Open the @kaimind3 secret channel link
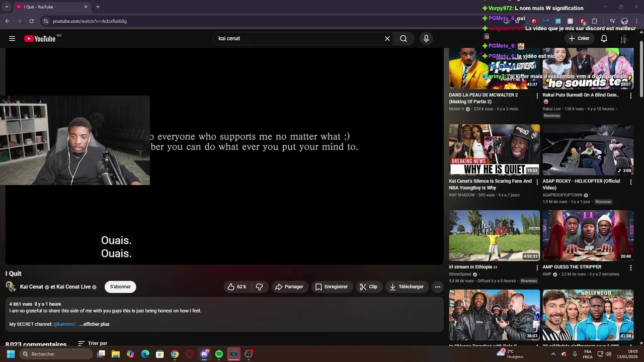 click(x=65, y=324)
